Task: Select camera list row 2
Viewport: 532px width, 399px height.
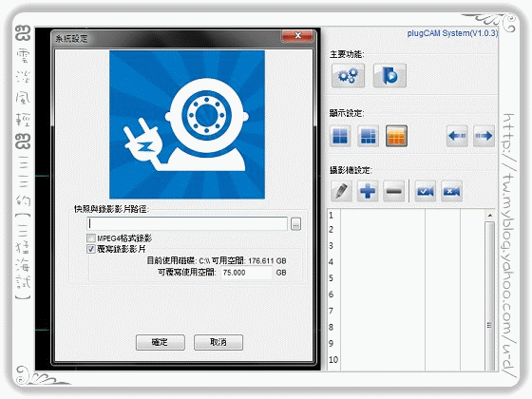Action: click(406, 230)
